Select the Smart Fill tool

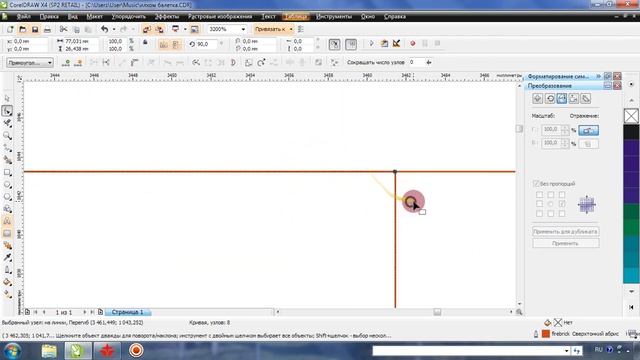[7, 160]
